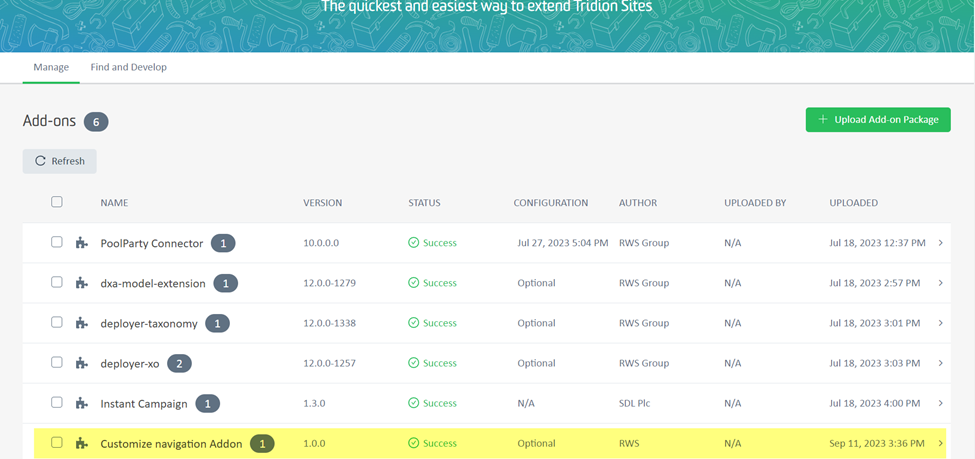Click the dxa-model-extension puzzle icon
Image resolution: width=975 pixels, height=459 pixels.
(81, 284)
